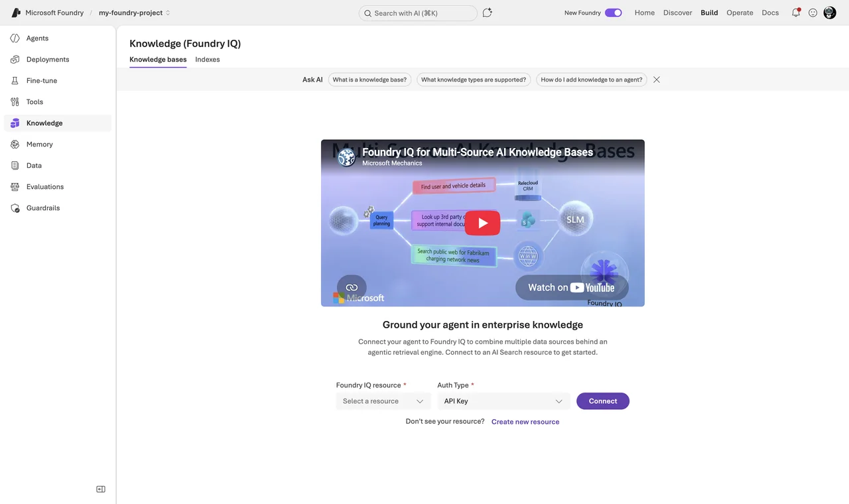Open the Tools sidebar icon

pyautogui.click(x=15, y=102)
